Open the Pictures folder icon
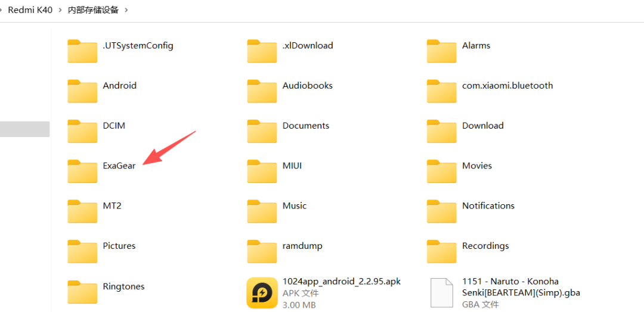The width and height of the screenshot is (644, 312). click(82, 251)
